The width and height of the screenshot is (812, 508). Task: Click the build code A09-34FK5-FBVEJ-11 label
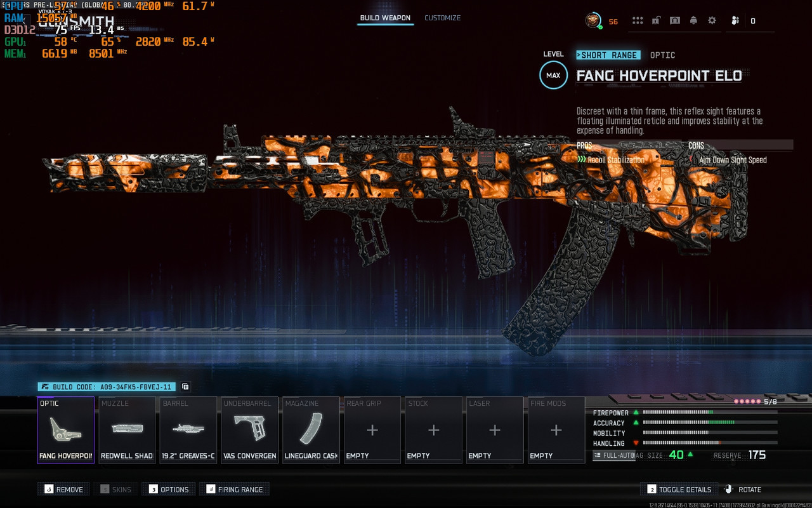(x=107, y=387)
